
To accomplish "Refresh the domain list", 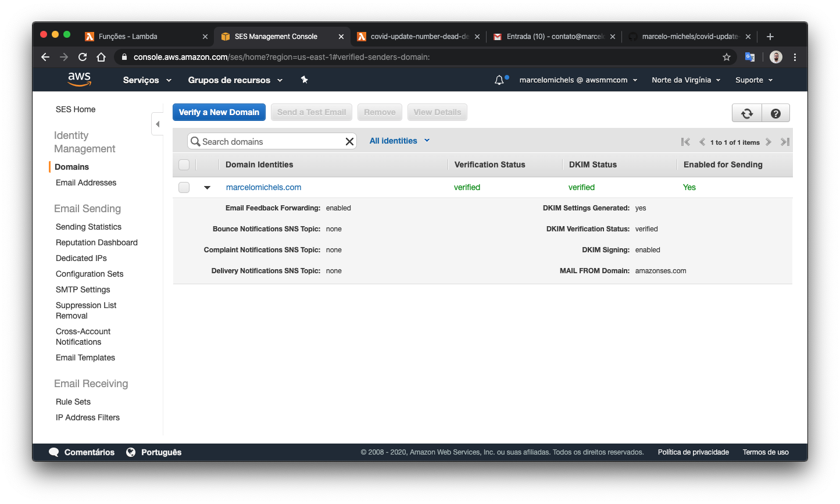I will (747, 113).
